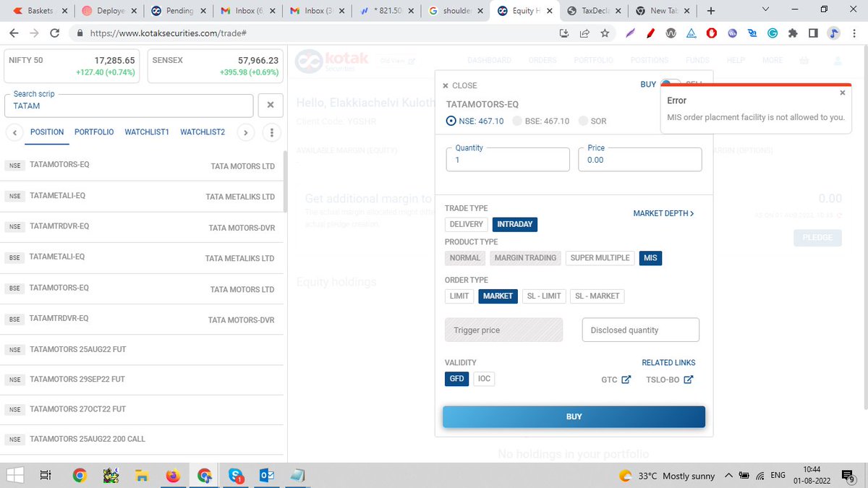Close the order panel via CLOSE
The height and width of the screenshot is (488, 868).
(460, 85)
